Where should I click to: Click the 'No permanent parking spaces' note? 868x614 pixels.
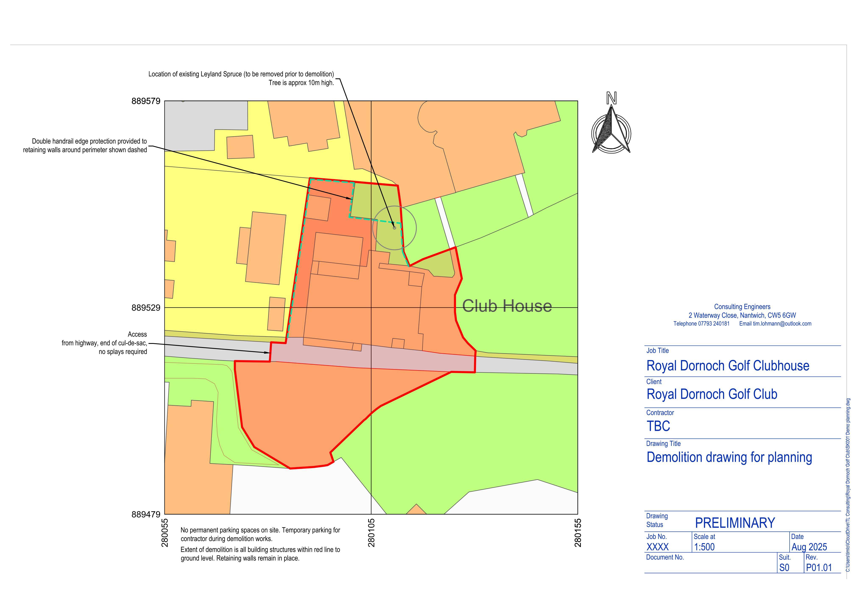[260, 534]
